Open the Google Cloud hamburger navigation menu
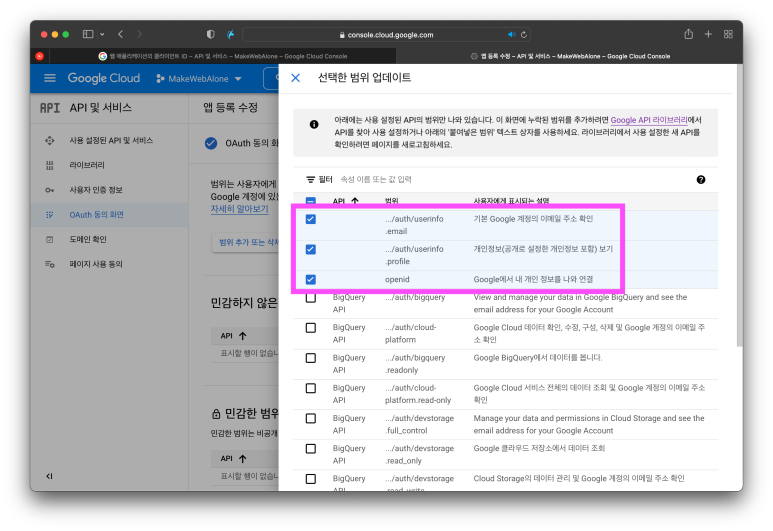This screenshot has height=531, width=773. point(50,78)
